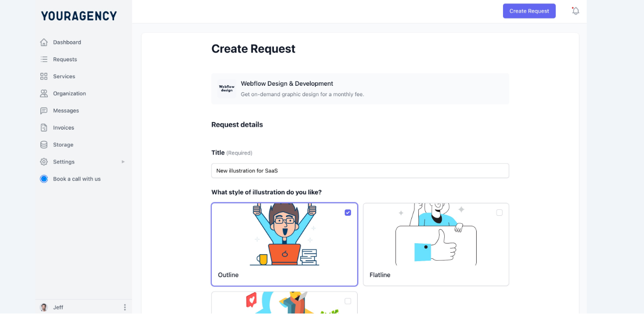Click the Dashboard home icon
The image size is (644, 316).
pyautogui.click(x=44, y=42)
